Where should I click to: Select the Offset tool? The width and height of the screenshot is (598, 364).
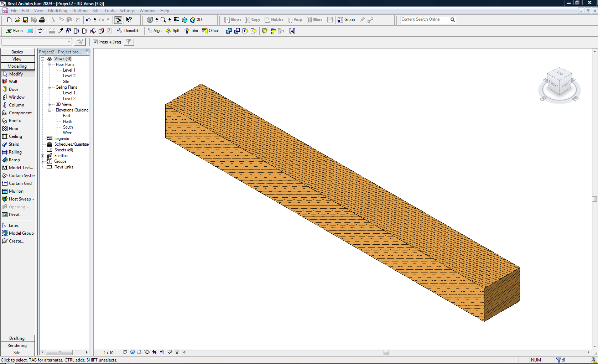tap(211, 31)
